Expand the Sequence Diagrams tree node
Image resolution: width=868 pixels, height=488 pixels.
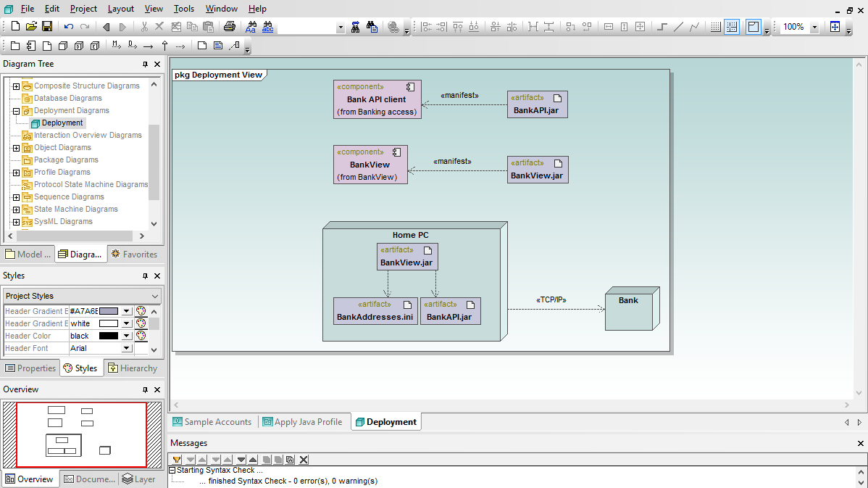(16, 197)
